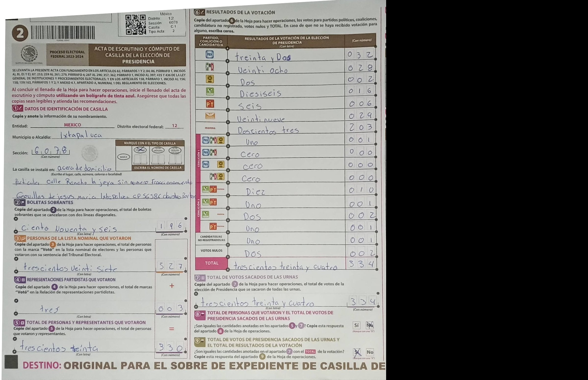The width and height of the screenshot is (588, 380).
Task: Click the number boxes showing '327'
Action: point(171,266)
